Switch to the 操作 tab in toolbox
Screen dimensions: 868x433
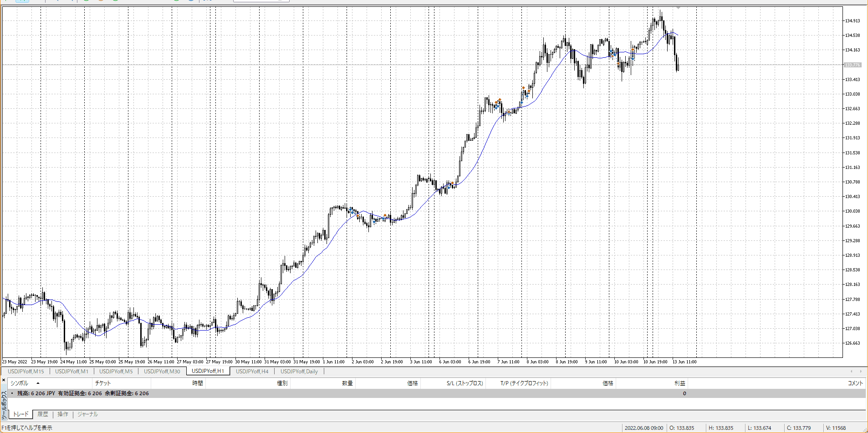click(x=63, y=414)
